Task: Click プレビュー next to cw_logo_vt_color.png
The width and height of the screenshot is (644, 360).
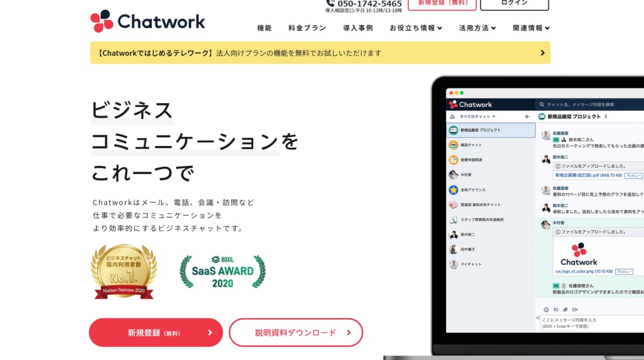Action: [624, 272]
